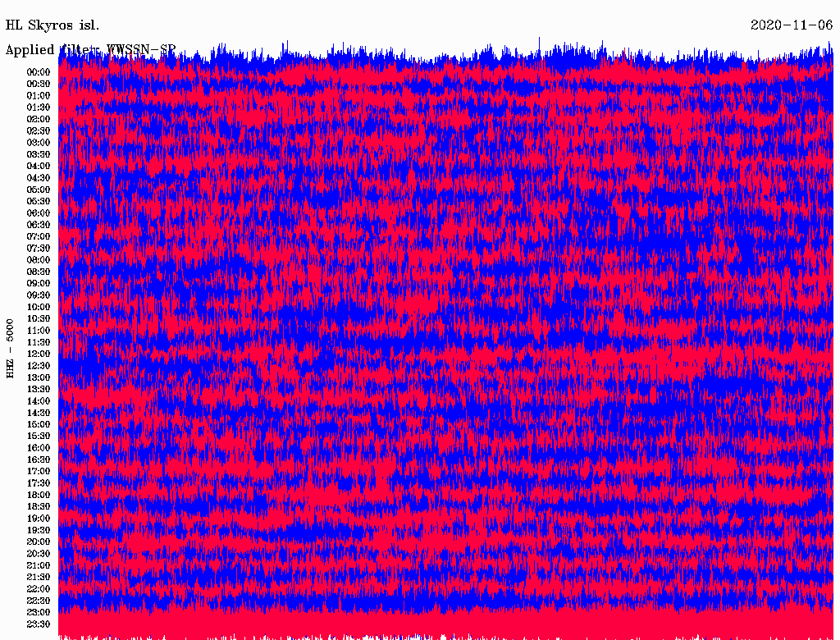Click the 03:00 time marker

pos(39,143)
